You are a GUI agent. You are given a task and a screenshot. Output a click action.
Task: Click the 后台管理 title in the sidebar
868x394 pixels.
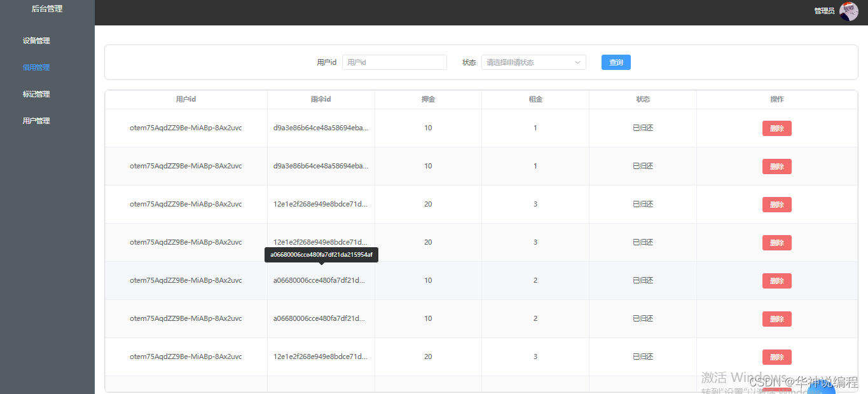tap(47, 9)
